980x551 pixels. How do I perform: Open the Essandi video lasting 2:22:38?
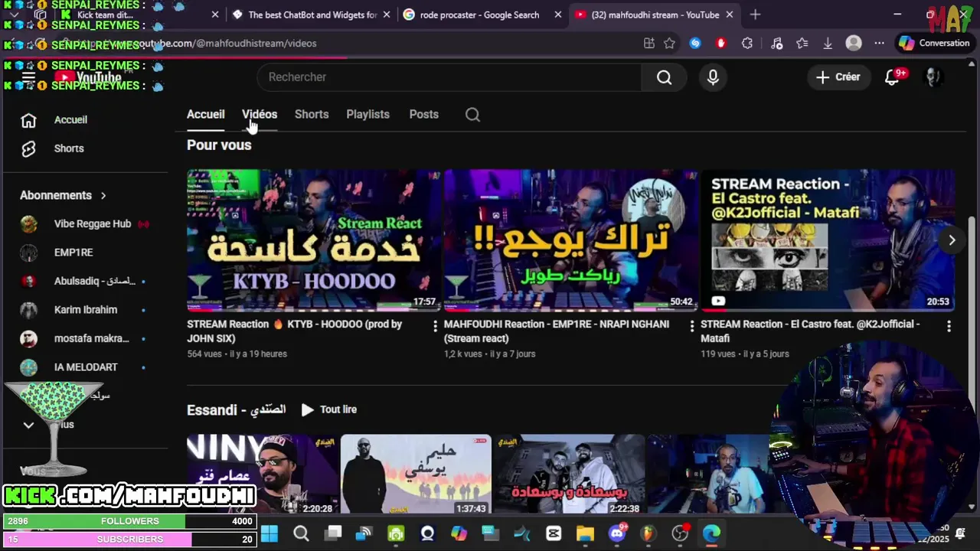(569, 474)
